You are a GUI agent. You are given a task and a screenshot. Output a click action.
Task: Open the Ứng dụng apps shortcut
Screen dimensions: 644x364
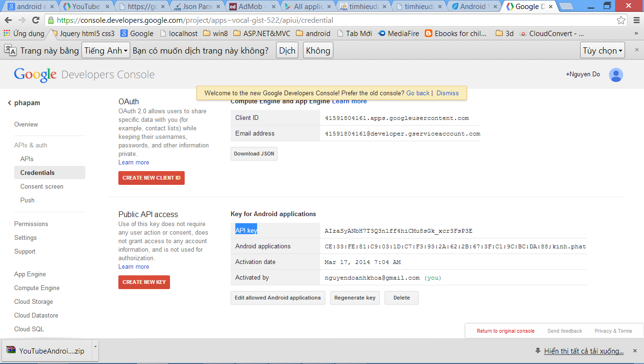(24, 34)
